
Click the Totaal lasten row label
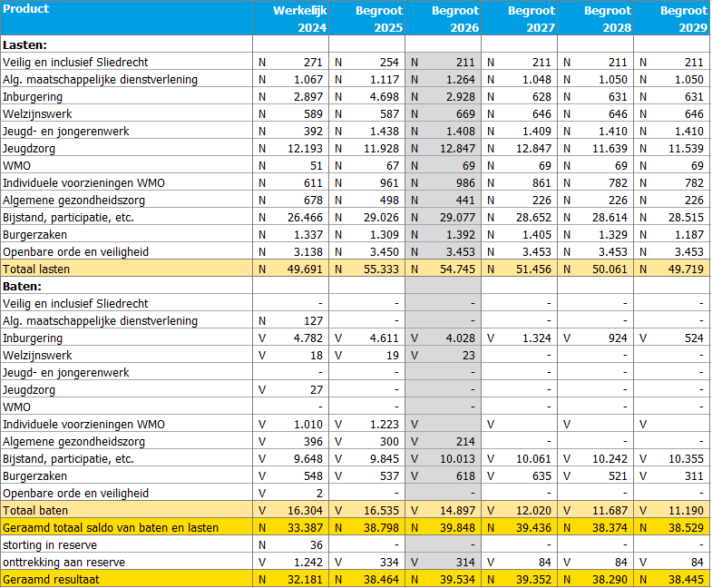pos(36,269)
